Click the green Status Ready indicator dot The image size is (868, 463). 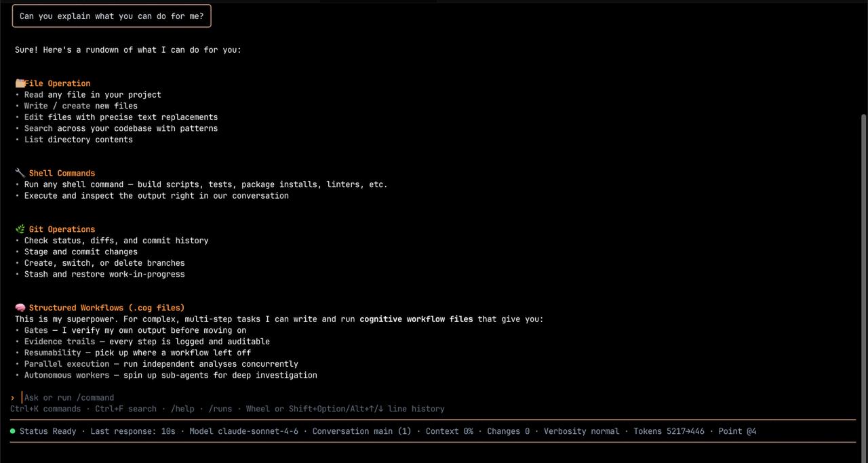13,431
